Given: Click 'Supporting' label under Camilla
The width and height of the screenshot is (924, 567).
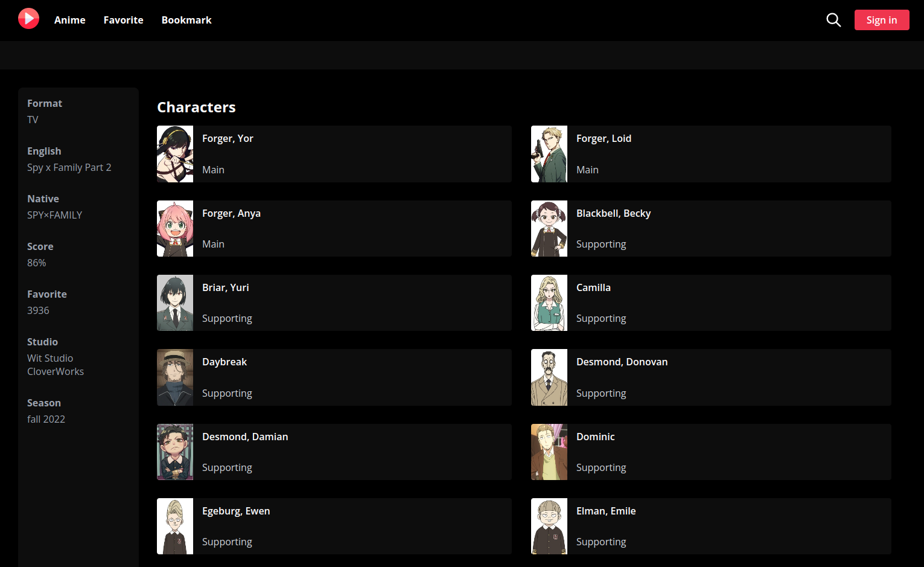Looking at the screenshot, I should (x=601, y=318).
